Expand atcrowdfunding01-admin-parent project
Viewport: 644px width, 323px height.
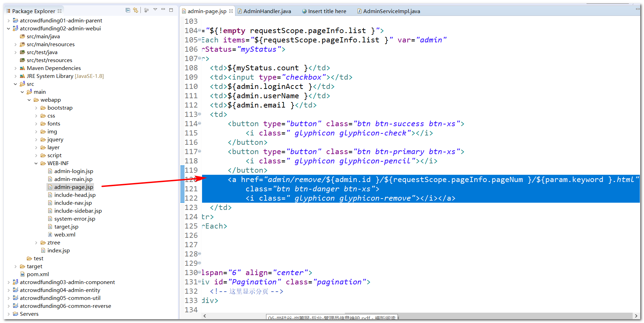click(9, 21)
